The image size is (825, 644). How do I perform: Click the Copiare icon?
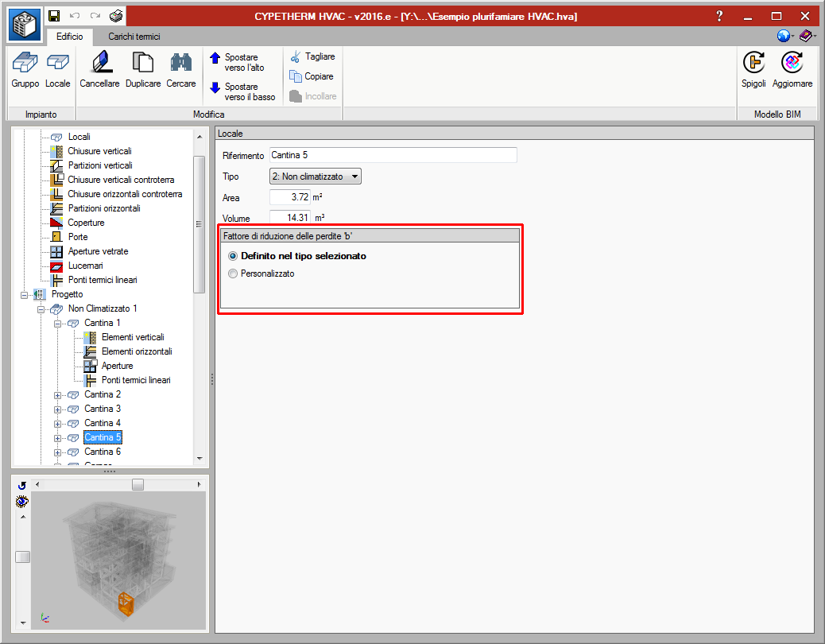pos(295,76)
